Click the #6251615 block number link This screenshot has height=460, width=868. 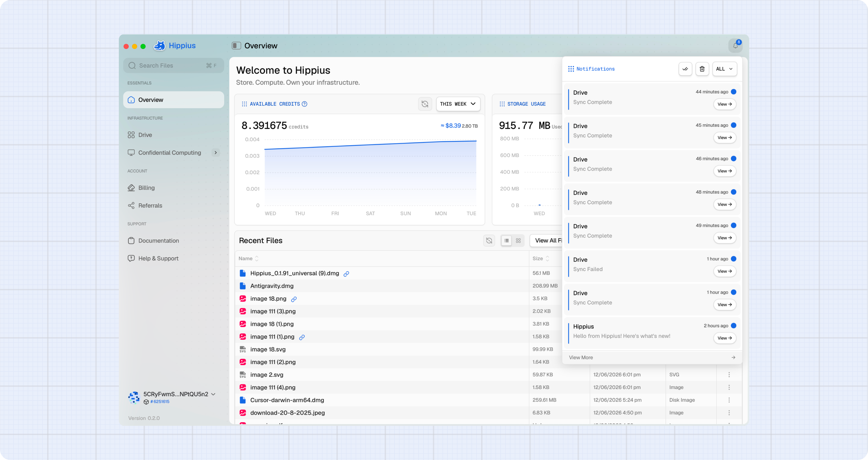click(160, 402)
